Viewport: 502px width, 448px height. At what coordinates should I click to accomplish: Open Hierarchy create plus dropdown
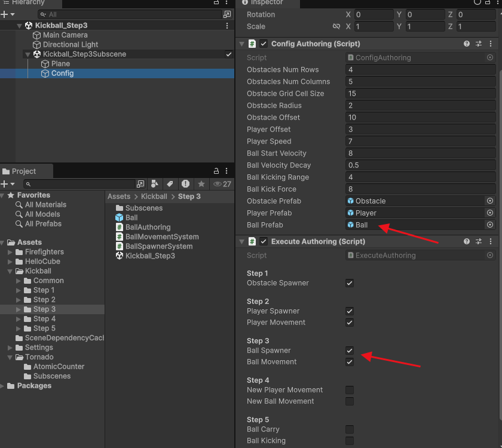[8, 14]
